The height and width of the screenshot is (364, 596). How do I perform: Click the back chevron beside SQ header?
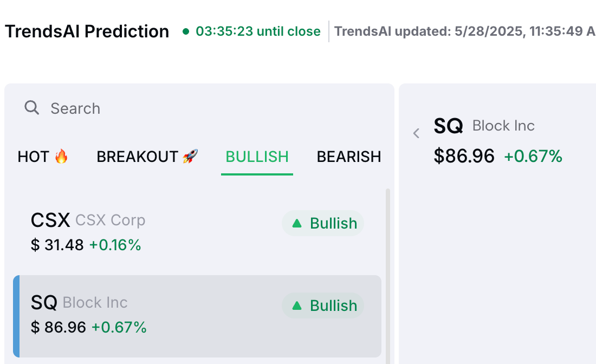[x=416, y=133]
